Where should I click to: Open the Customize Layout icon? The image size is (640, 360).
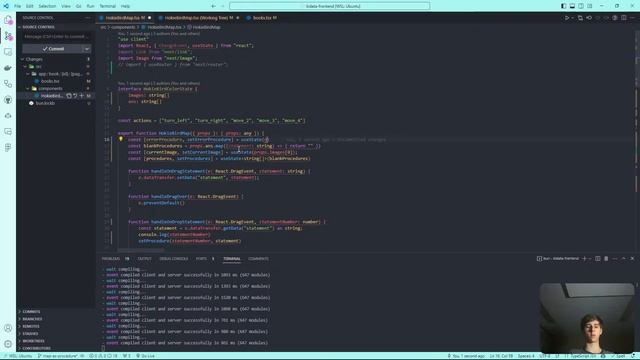coord(590,6)
